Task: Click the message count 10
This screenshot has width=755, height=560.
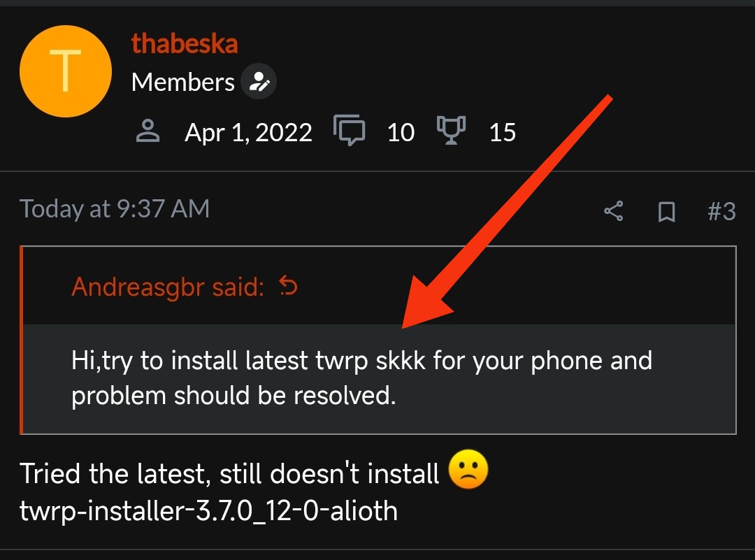Action: 401,132
